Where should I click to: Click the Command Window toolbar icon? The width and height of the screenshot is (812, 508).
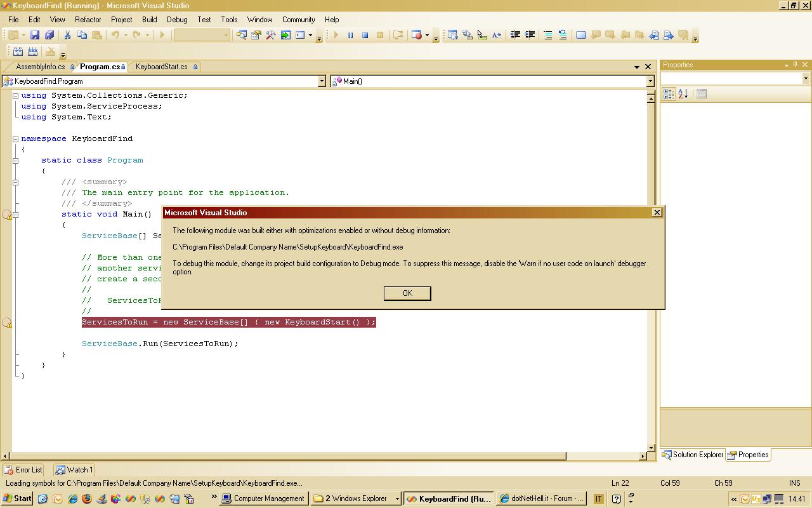300,35
